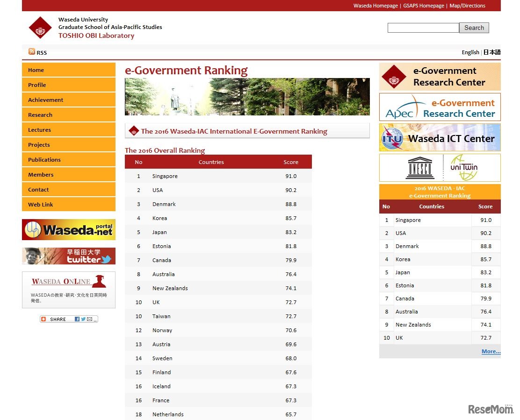This screenshot has width=520, height=420.
Task: Open the e-Government Research Center banner
Action: [440, 77]
